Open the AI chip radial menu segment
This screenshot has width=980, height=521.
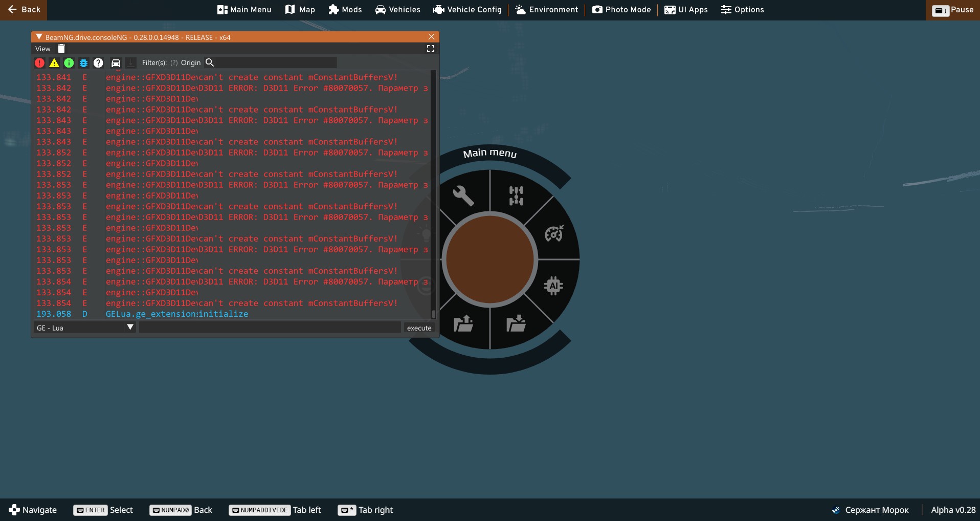[x=553, y=286]
